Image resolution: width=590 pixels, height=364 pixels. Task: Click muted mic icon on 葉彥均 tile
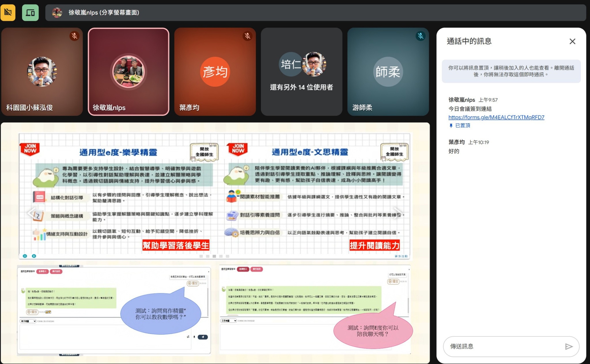pos(247,36)
